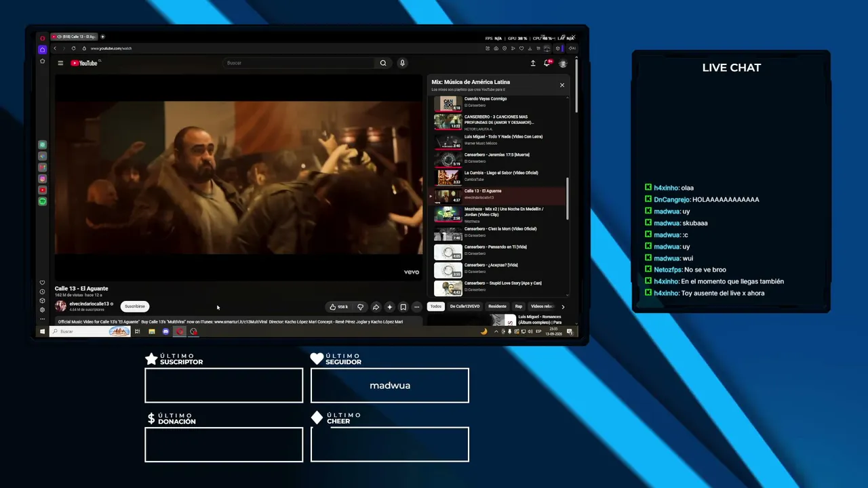Open Task View on the taskbar

tap(137, 331)
